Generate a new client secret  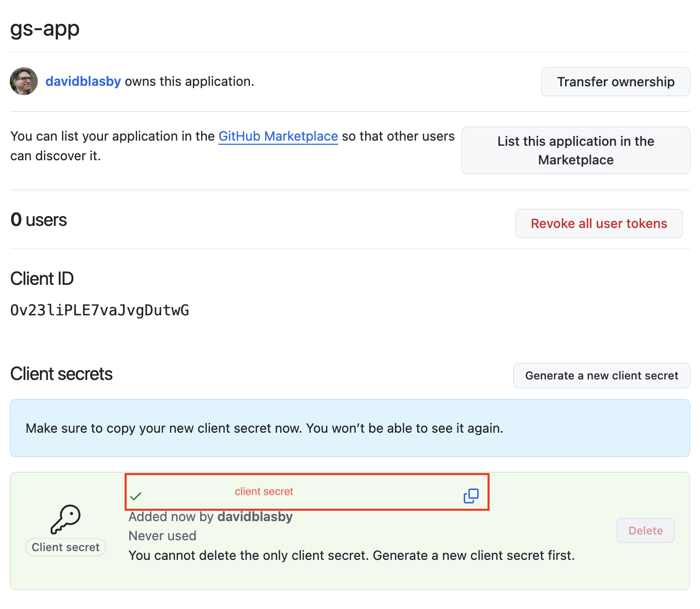pos(601,375)
